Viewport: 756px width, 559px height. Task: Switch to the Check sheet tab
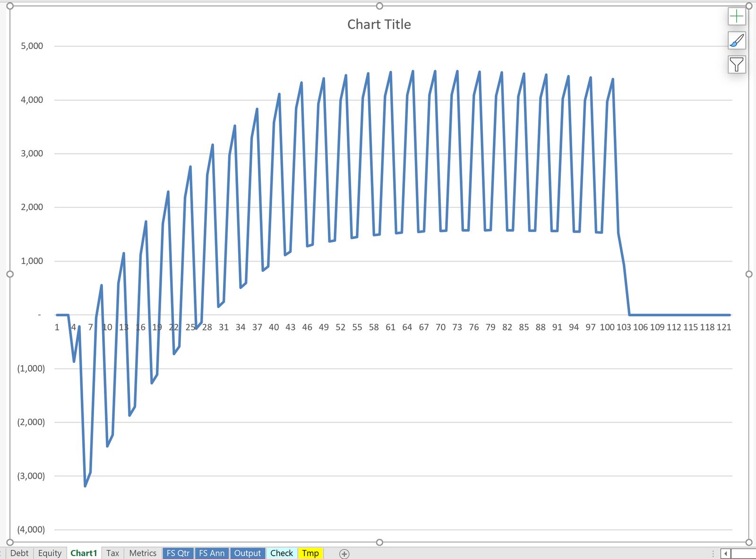coord(282,553)
